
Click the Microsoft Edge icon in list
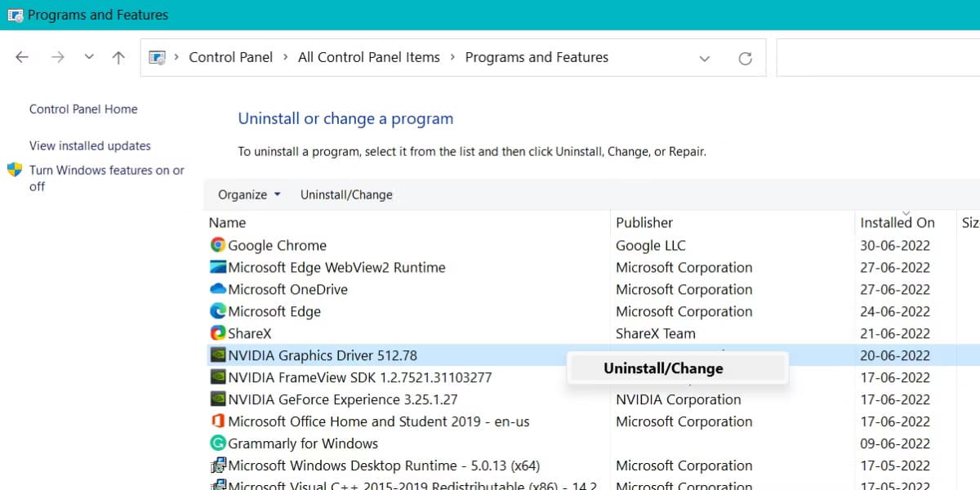tap(218, 311)
